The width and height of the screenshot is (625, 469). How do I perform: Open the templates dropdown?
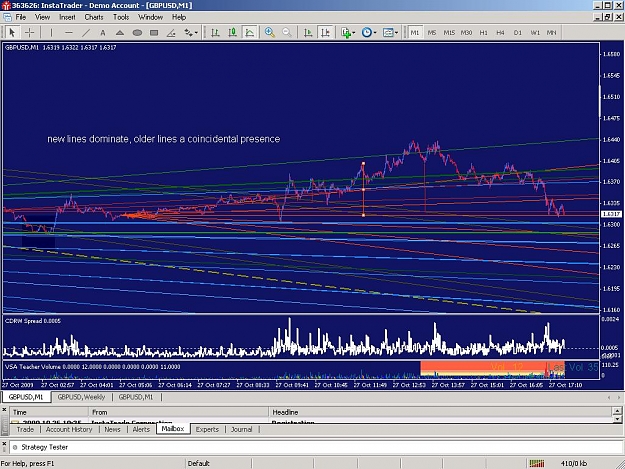[390, 33]
